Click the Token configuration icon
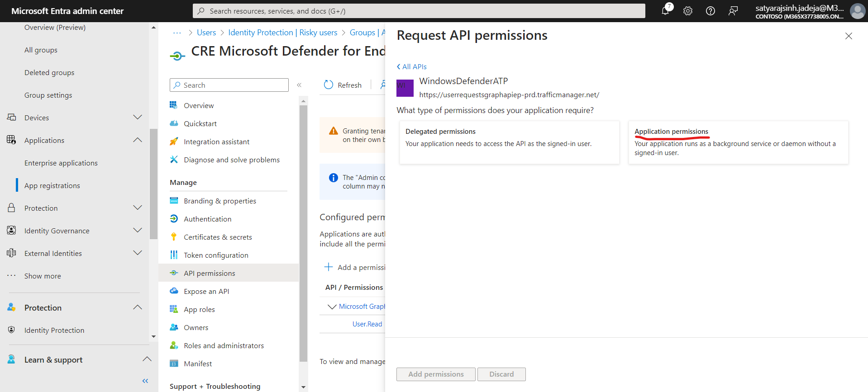 point(174,255)
